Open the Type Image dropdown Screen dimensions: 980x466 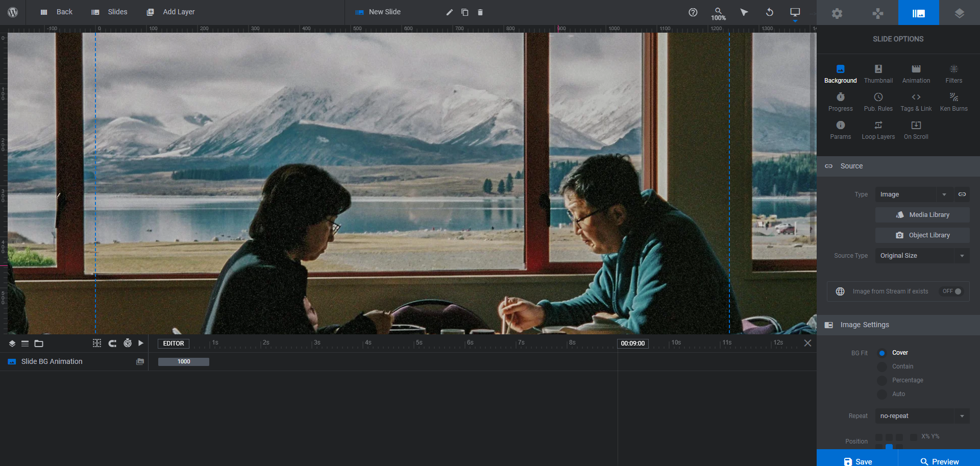[914, 194]
